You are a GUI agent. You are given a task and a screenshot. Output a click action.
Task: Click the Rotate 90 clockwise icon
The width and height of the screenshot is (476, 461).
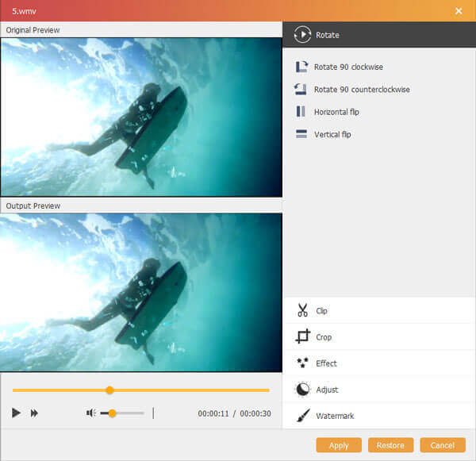pos(301,67)
